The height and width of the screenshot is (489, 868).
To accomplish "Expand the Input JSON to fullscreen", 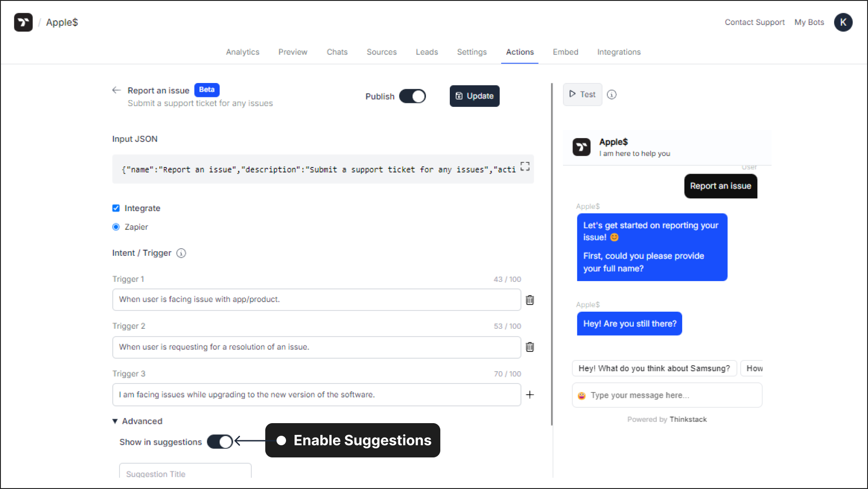I will pyautogui.click(x=525, y=166).
